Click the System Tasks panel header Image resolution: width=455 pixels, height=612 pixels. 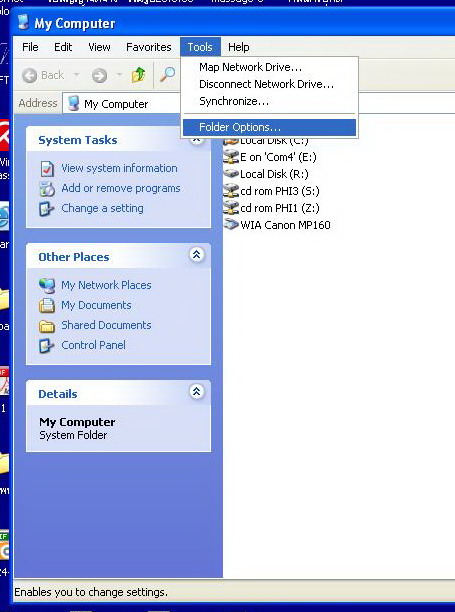click(x=119, y=140)
